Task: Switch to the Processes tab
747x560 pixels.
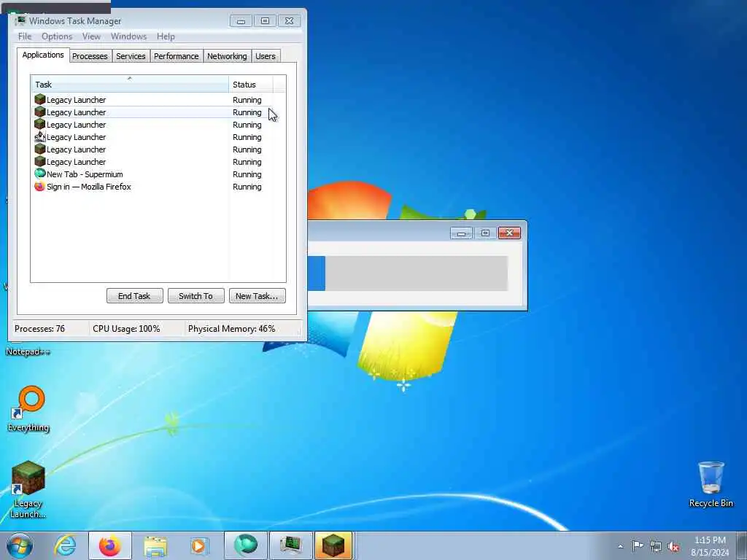Action: 90,56
